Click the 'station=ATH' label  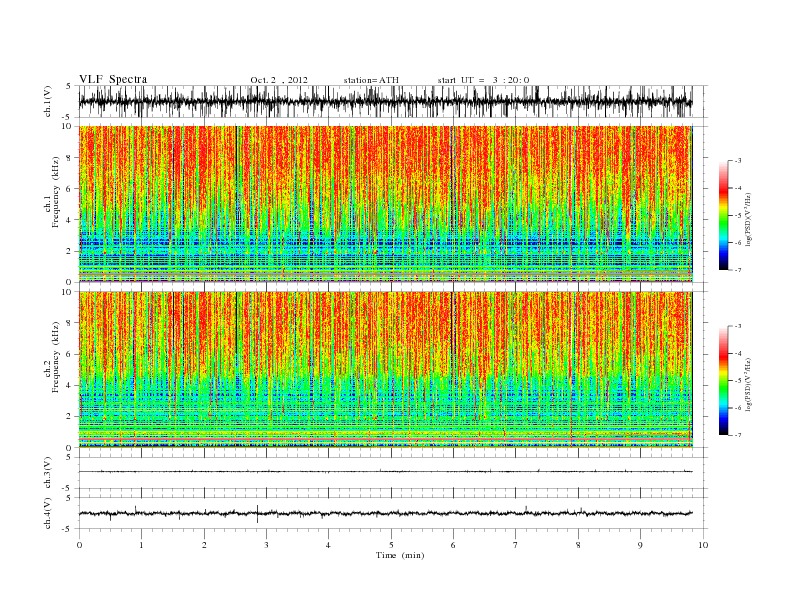pos(371,80)
